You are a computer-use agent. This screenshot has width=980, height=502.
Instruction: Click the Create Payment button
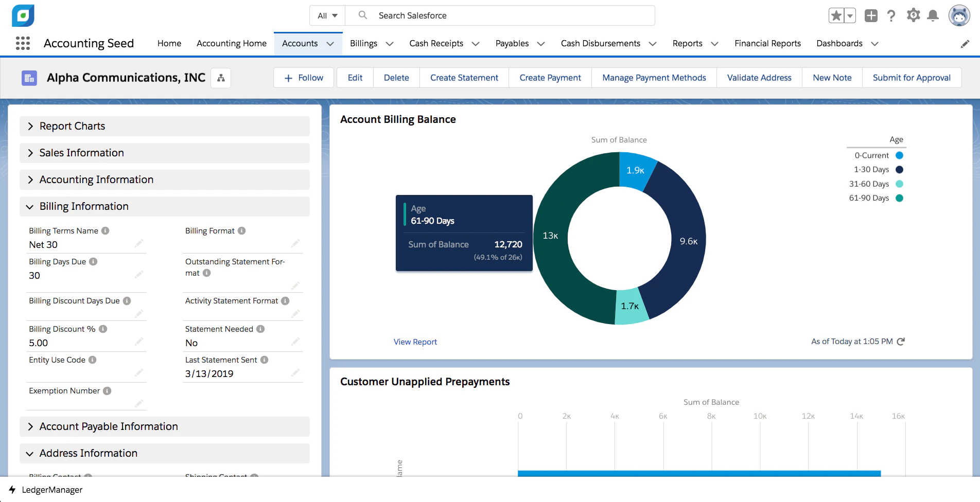(x=550, y=77)
